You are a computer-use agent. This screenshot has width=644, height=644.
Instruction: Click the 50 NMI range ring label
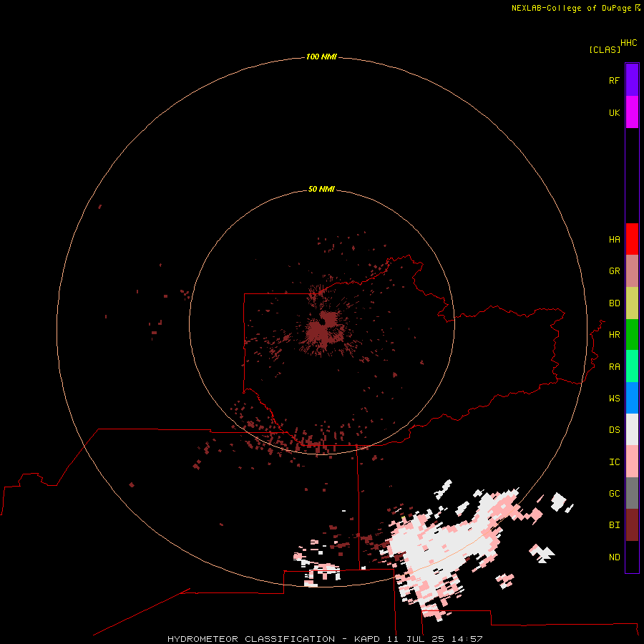point(321,189)
